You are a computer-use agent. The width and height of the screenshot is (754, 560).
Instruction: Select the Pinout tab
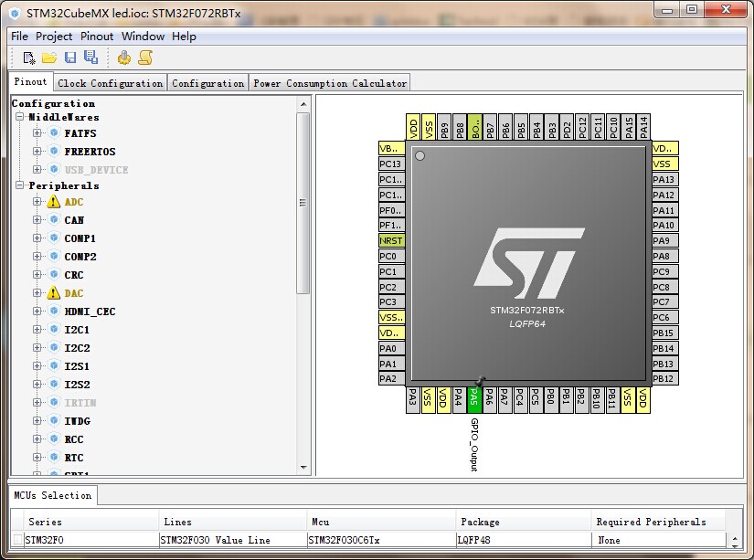pos(30,81)
